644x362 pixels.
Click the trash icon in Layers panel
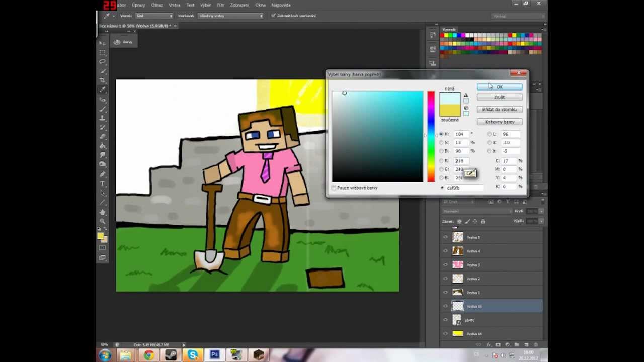point(535,345)
